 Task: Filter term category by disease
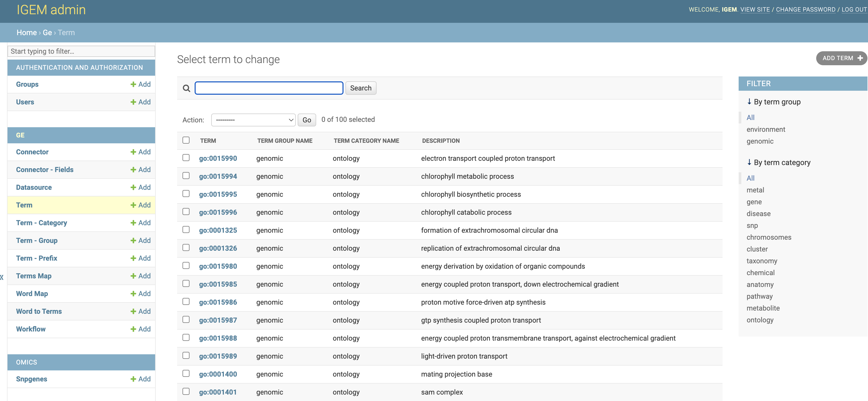758,214
